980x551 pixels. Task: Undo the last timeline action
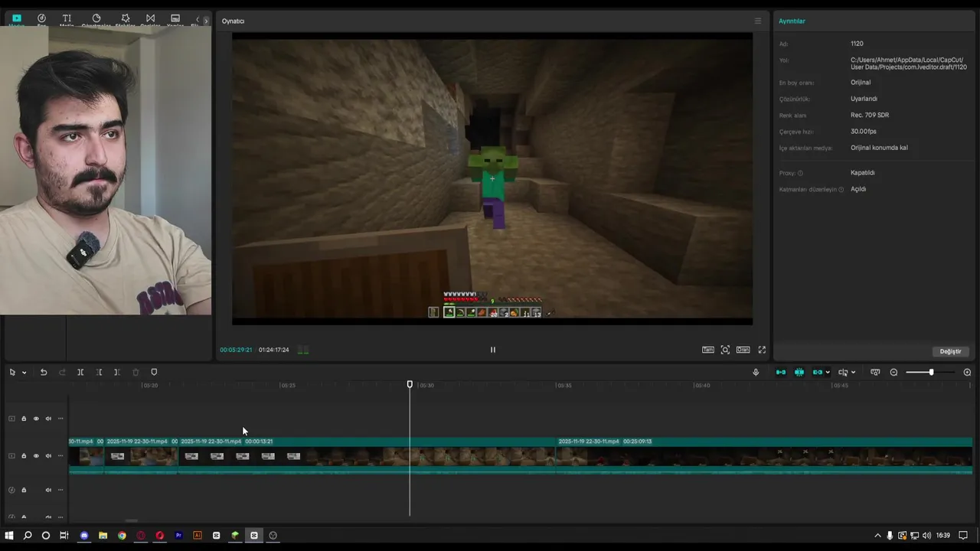pyautogui.click(x=44, y=373)
